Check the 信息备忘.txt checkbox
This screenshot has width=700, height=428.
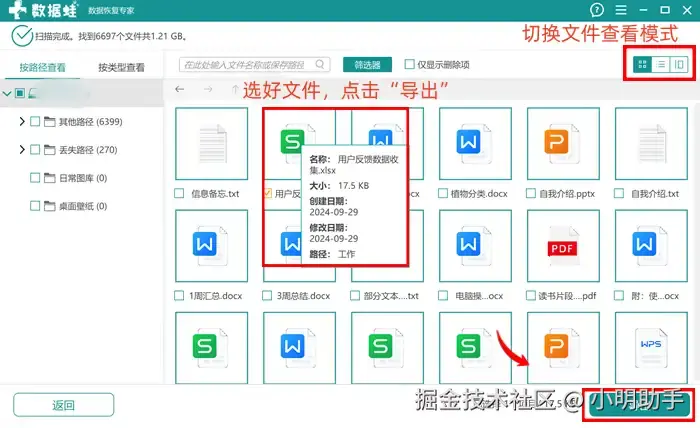coord(179,194)
